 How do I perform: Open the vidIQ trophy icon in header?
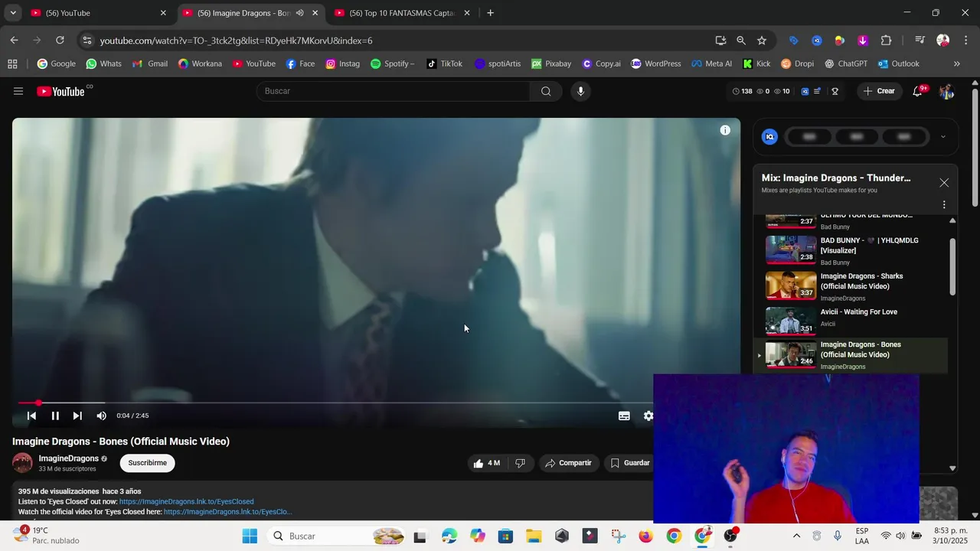coord(835,91)
